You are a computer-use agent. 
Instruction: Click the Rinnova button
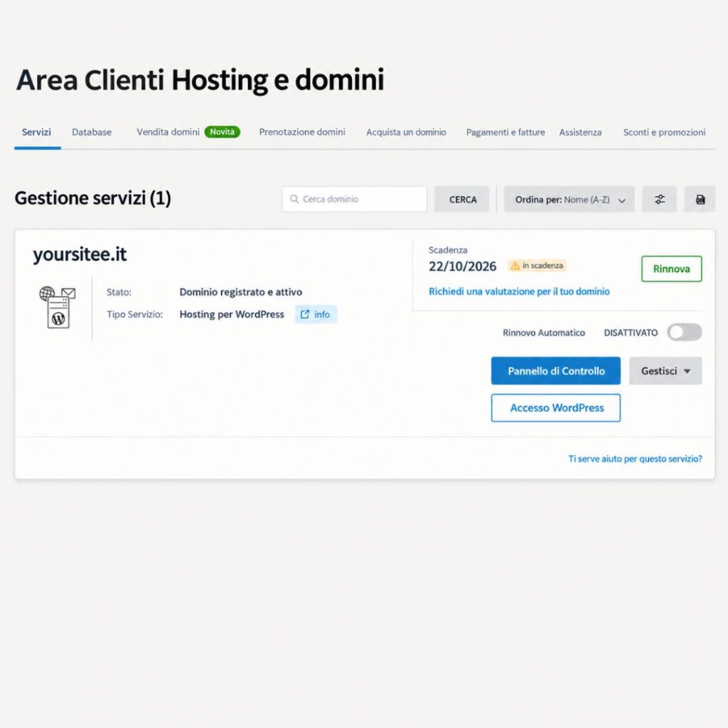click(x=671, y=269)
